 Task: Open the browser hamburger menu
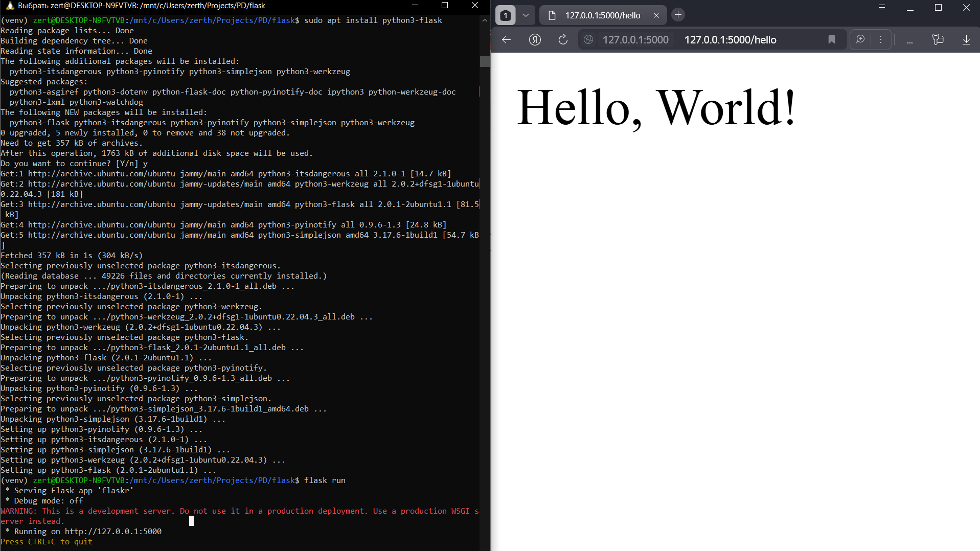pos(882,7)
